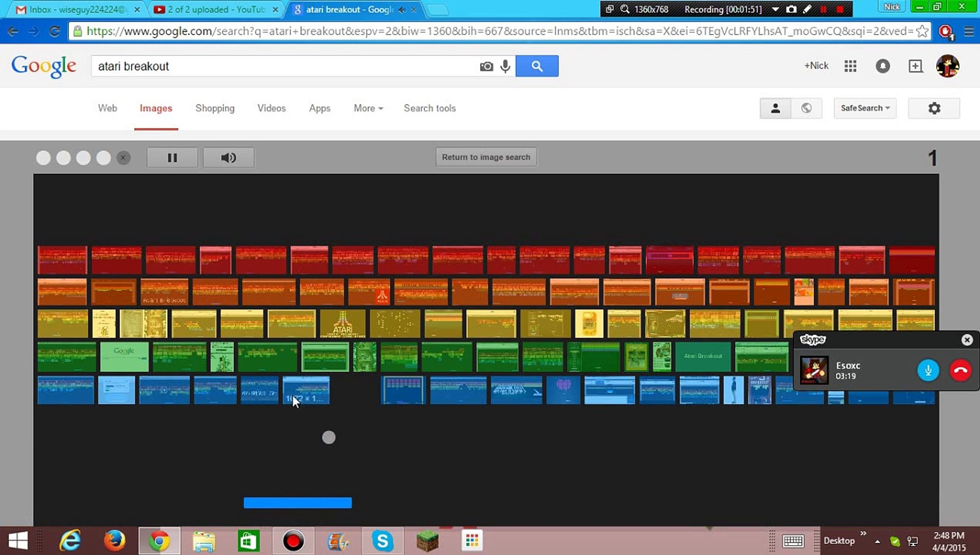
Task: Open the Windows Store from the taskbar
Action: 249,541
